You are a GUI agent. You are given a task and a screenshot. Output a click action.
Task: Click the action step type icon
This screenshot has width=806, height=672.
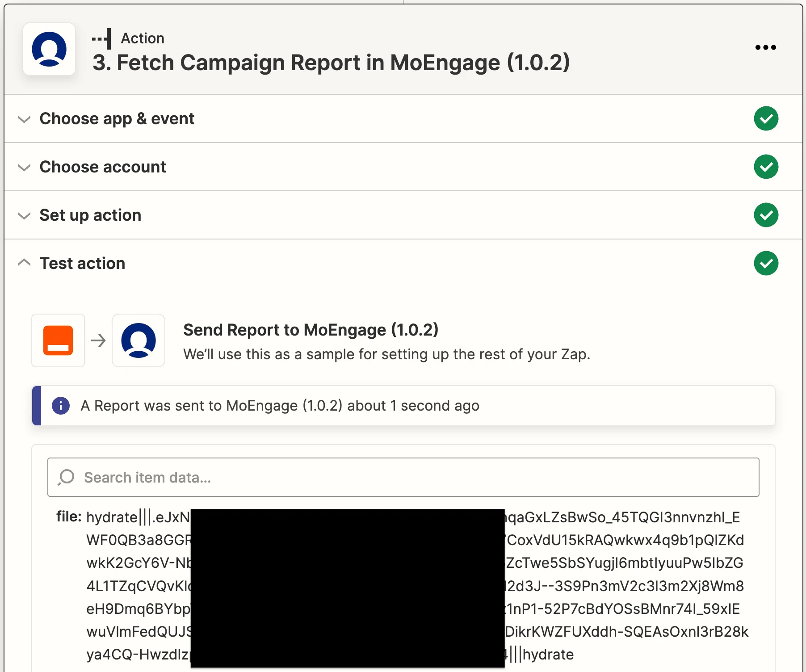(x=102, y=39)
